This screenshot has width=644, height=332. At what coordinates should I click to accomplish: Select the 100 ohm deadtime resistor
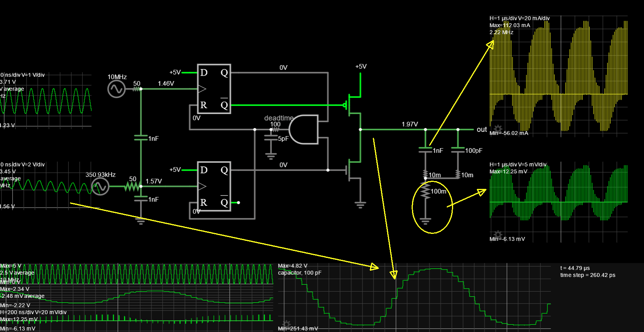pos(275,129)
